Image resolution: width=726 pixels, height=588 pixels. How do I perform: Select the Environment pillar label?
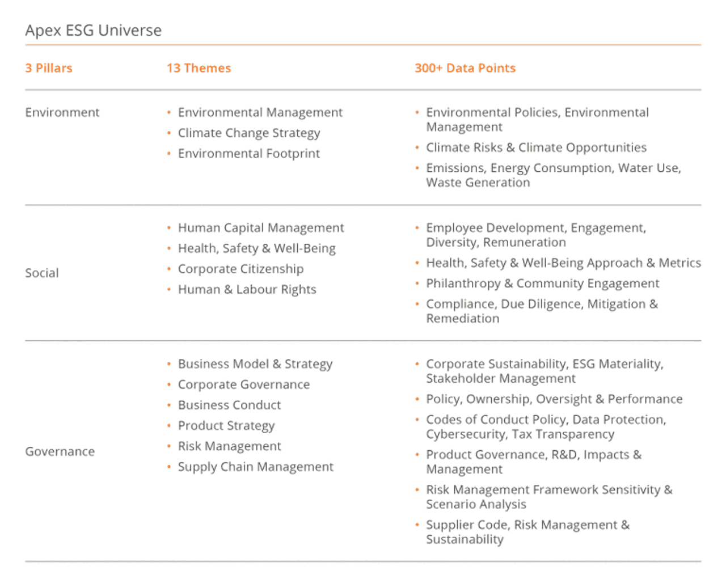pyautogui.click(x=62, y=112)
